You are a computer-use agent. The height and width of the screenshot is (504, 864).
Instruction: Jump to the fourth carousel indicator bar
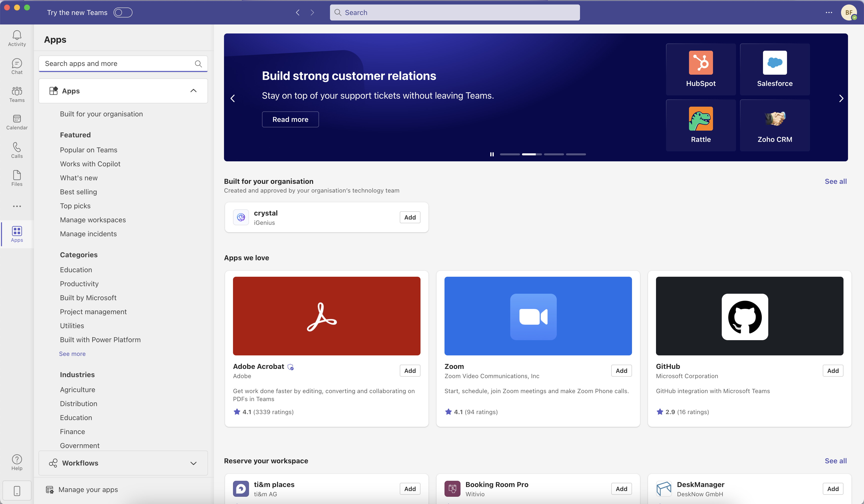point(576,154)
